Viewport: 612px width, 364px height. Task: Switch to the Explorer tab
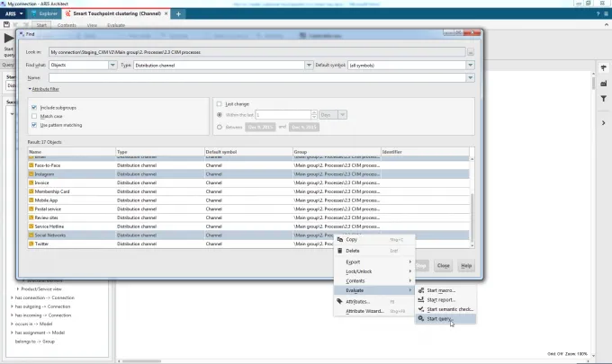pyautogui.click(x=44, y=13)
